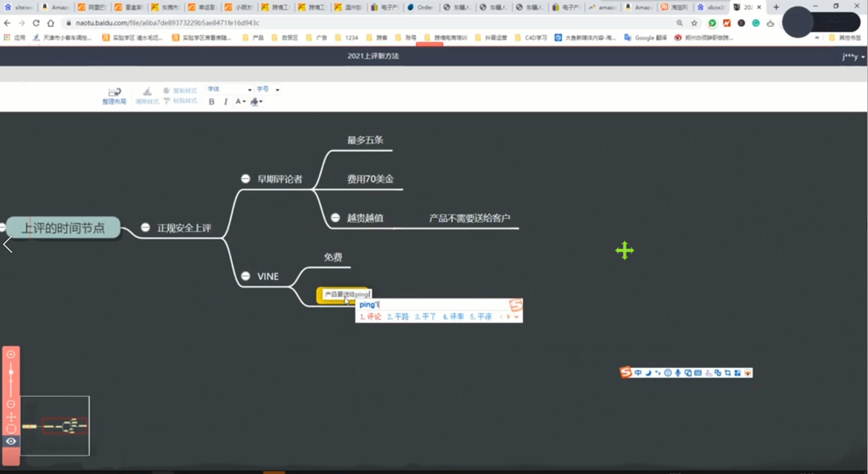Click the 复制样式 copy style button

point(181,90)
